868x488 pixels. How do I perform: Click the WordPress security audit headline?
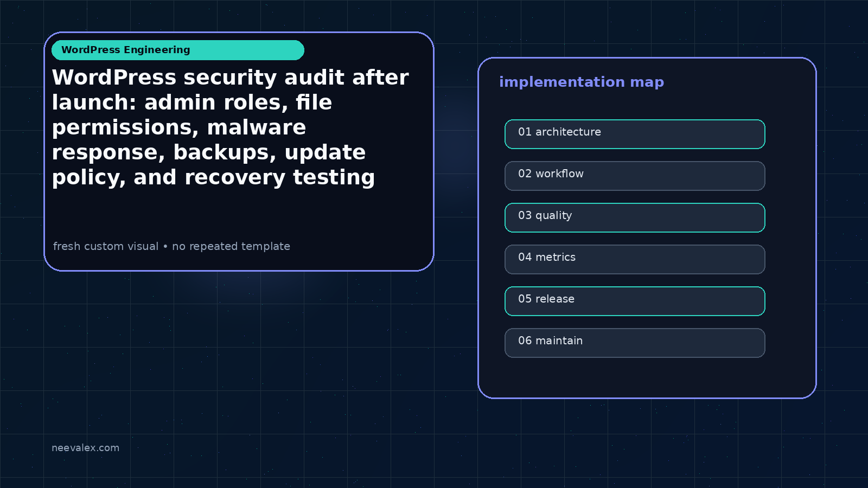click(230, 127)
